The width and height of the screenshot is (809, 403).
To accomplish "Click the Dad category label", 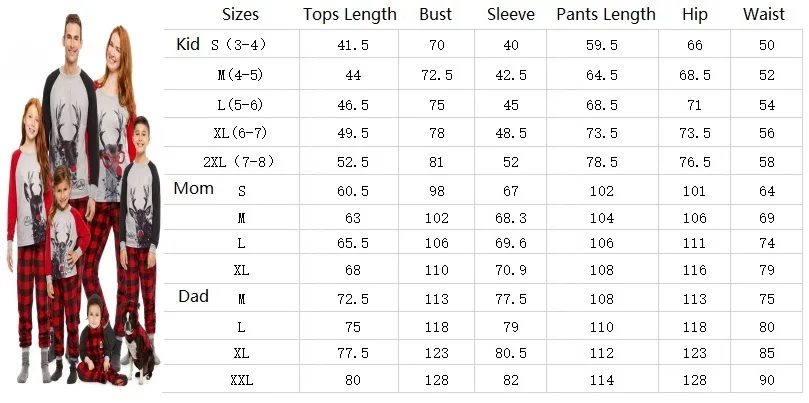I will coord(193,296).
